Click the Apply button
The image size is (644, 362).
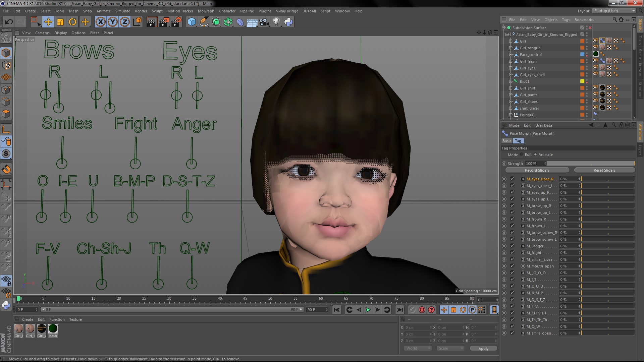(x=483, y=349)
